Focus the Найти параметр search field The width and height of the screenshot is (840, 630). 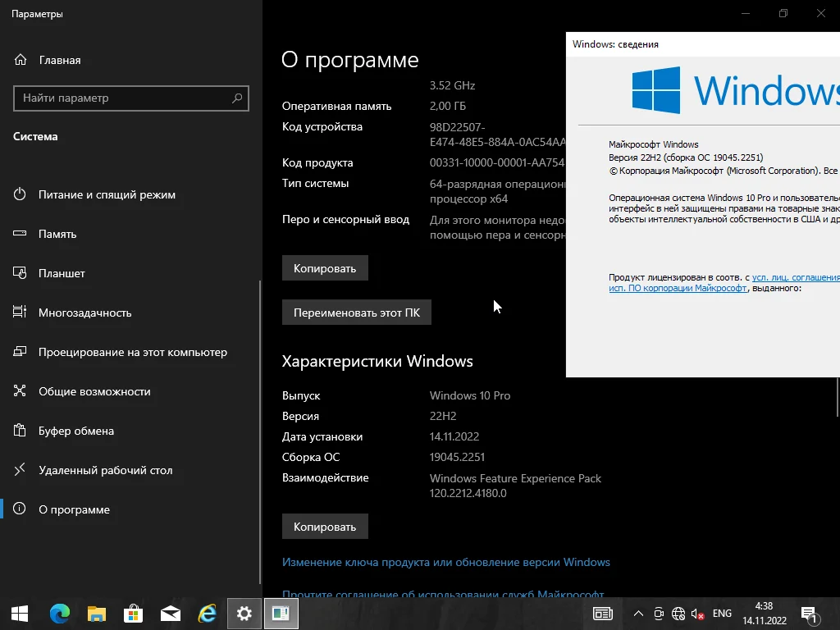coord(130,98)
